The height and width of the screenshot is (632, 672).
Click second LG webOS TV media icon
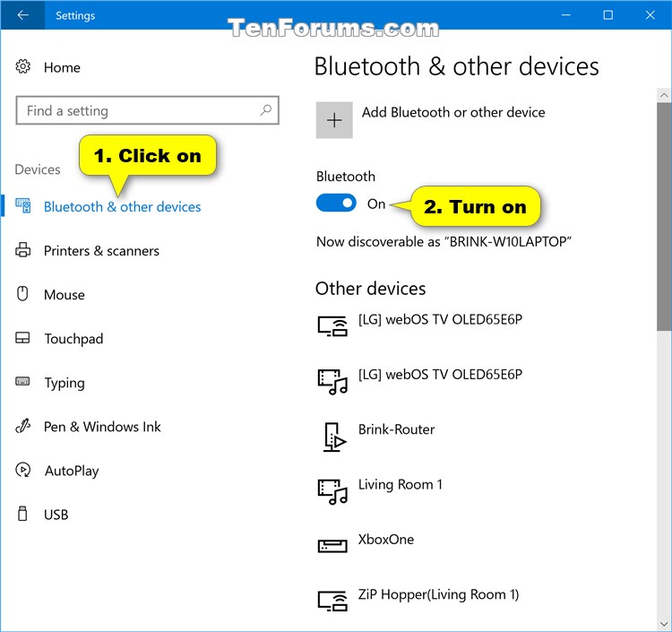point(332,382)
